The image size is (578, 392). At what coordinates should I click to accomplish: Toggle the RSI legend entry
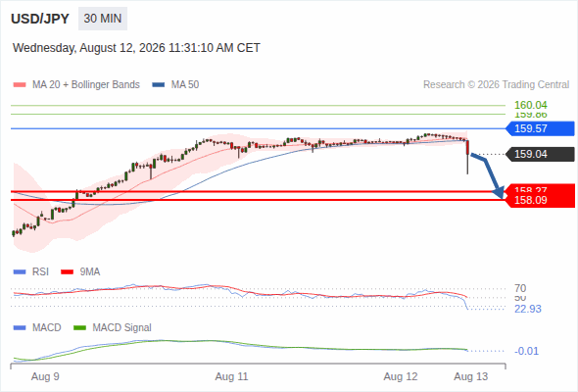[31, 271]
